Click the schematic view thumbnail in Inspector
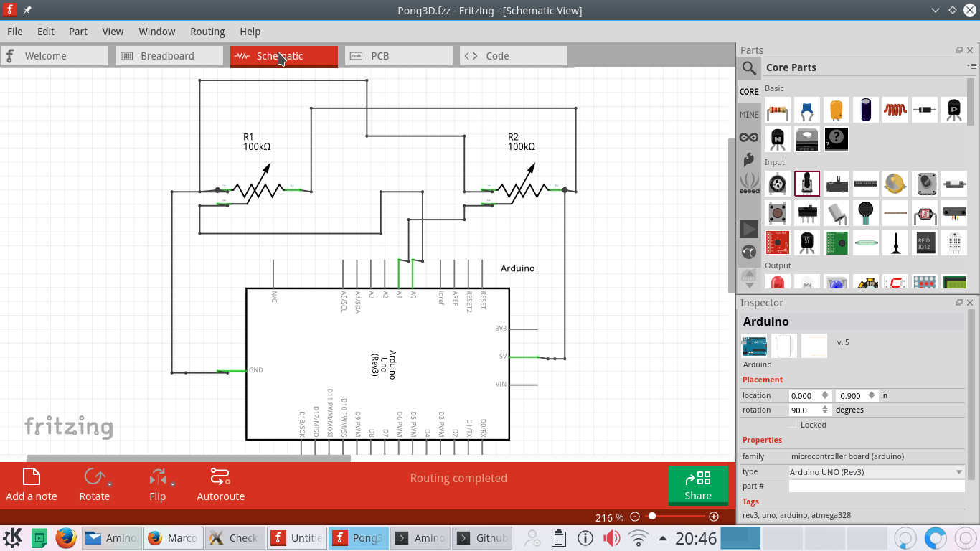 [783, 347]
